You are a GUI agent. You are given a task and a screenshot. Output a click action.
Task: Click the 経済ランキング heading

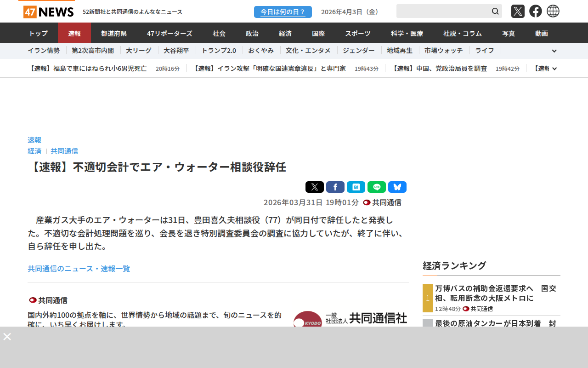pyautogui.click(x=454, y=265)
